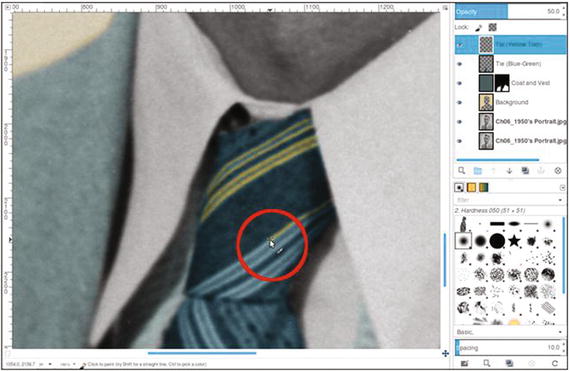Create a new layer group with folder icon
570x371 pixels.
(x=477, y=170)
